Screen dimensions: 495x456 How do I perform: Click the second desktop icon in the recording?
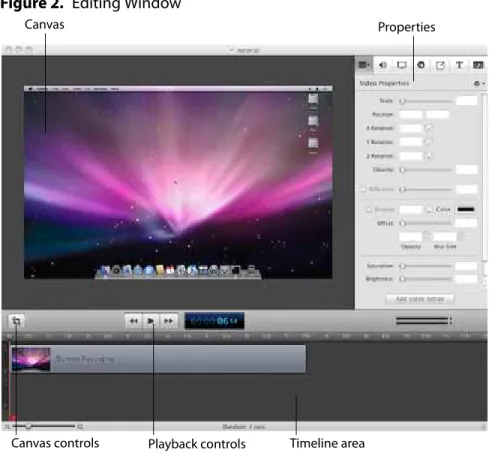pos(313,121)
